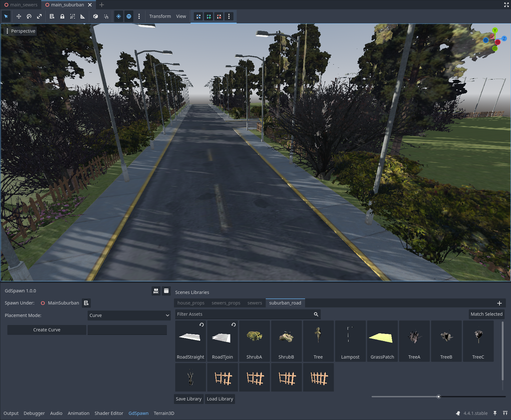Toggle Use Snap in the toolbar

106,16
